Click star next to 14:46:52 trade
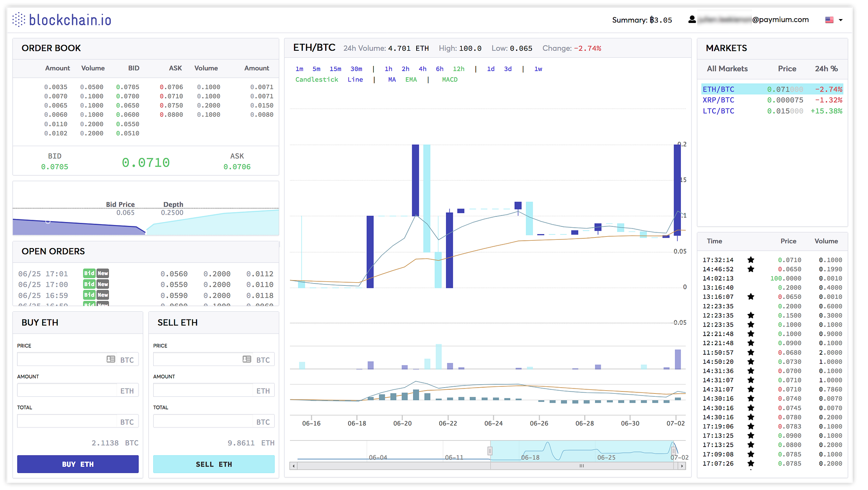 [x=751, y=269]
